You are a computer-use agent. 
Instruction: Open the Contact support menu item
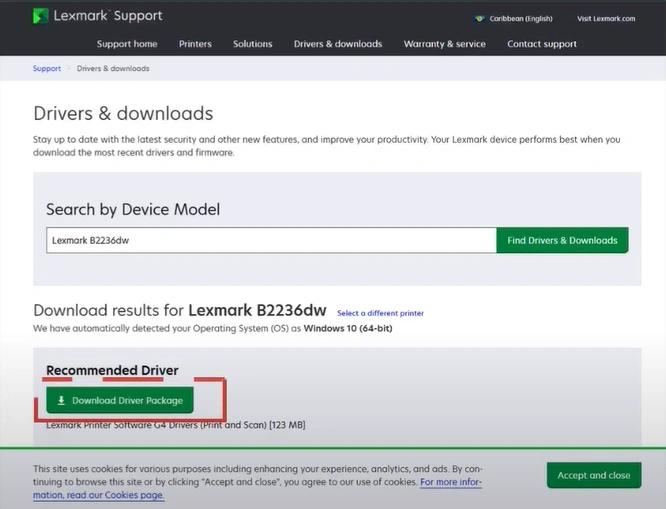pyautogui.click(x=542, y=44)
